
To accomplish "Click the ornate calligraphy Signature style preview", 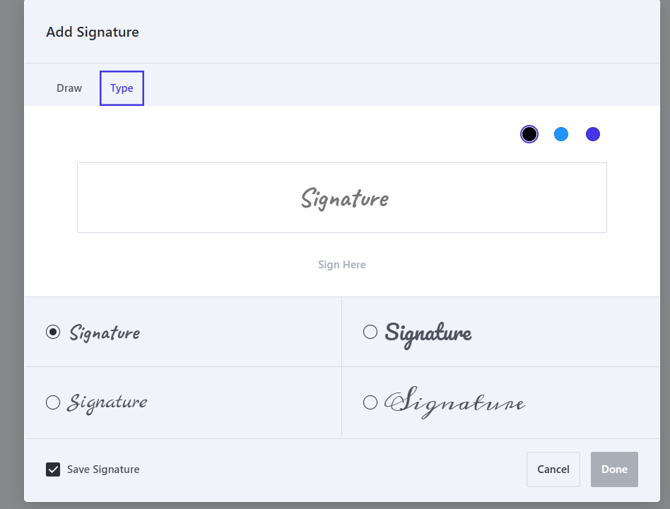I will click(455, 403).
